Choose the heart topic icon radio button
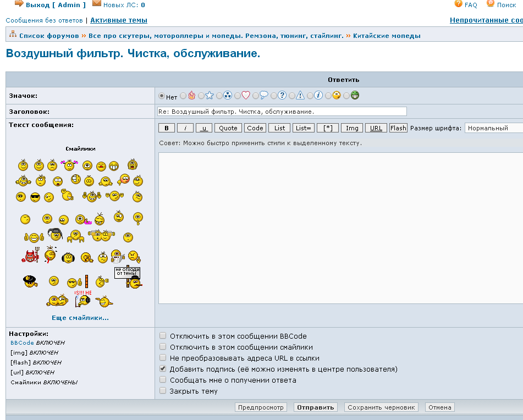The width and height of the screenshot is (523, 420). pos(238,96)
